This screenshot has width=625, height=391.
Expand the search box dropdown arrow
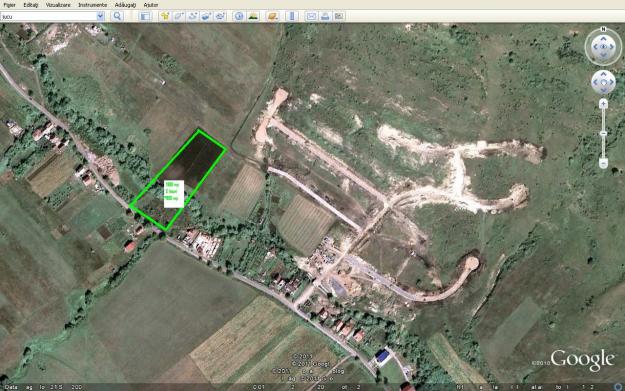click(100, 16)
